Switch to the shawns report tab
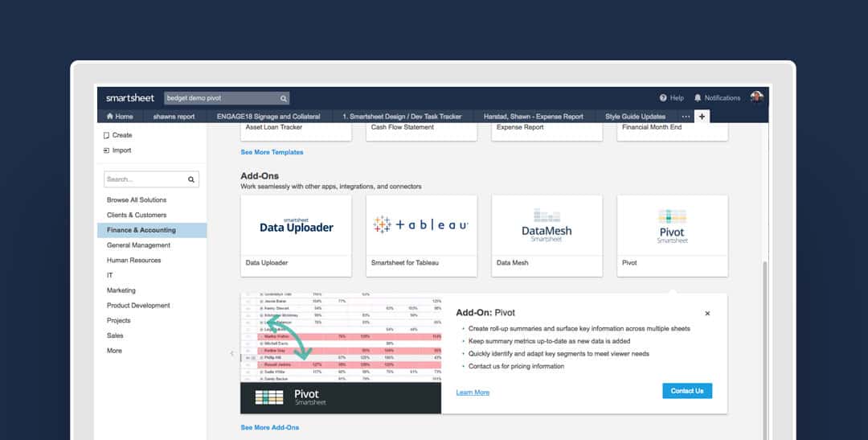Screen dimensions: 868x440 point(174,117)
